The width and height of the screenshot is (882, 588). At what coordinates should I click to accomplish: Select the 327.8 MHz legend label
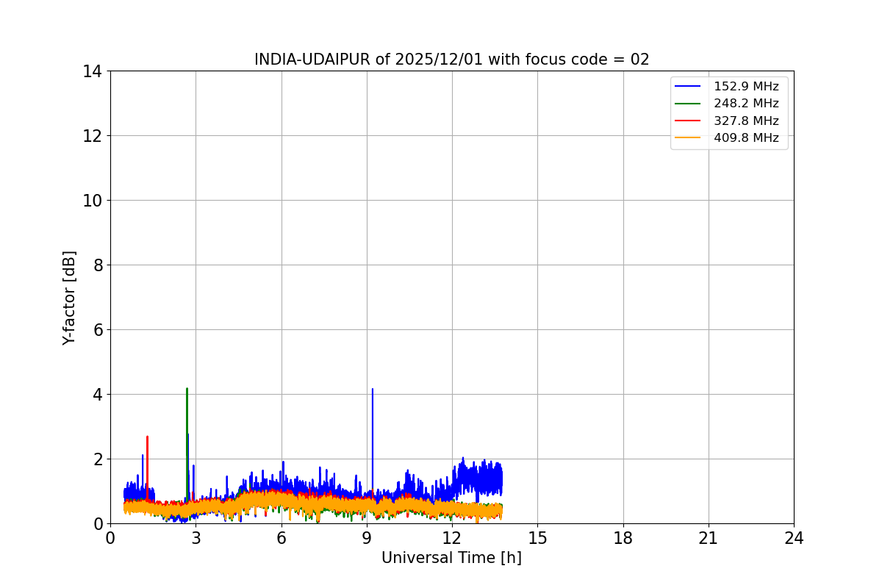[746, 121]
